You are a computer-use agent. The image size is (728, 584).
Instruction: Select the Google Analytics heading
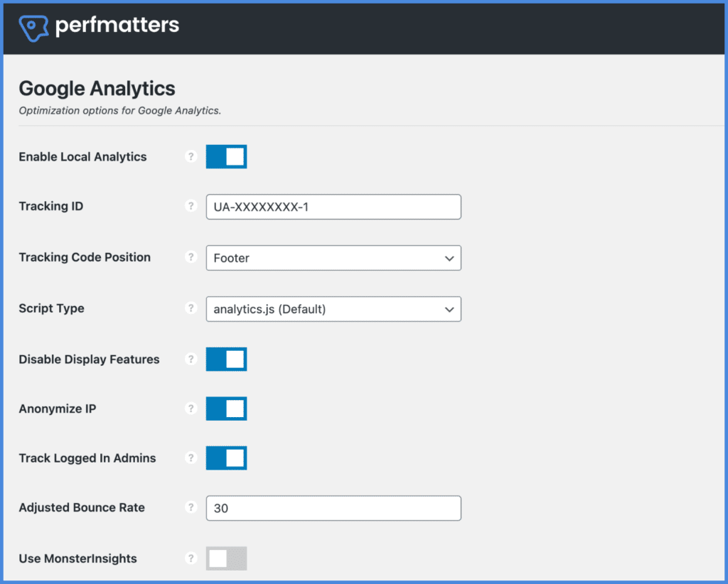click(97, 89)
